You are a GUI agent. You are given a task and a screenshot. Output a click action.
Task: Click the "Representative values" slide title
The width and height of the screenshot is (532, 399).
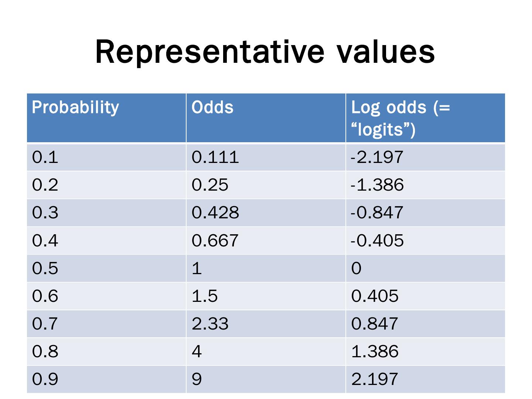[x=265, y=52]
